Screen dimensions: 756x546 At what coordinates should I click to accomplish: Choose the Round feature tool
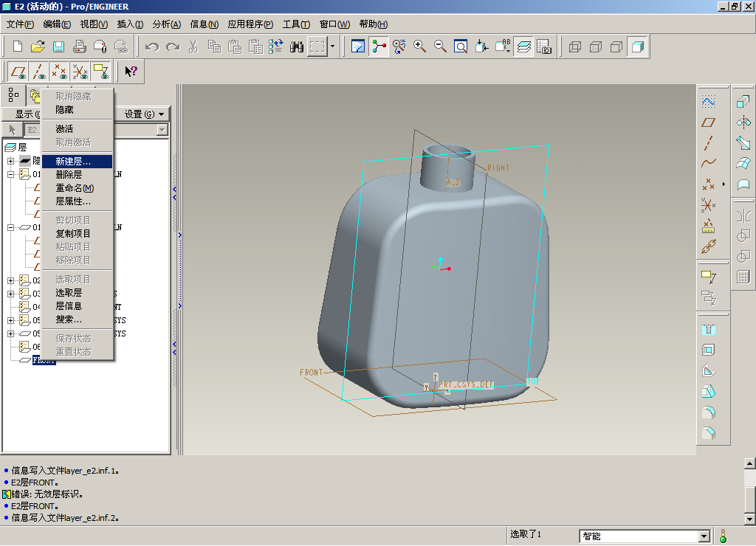708,412
